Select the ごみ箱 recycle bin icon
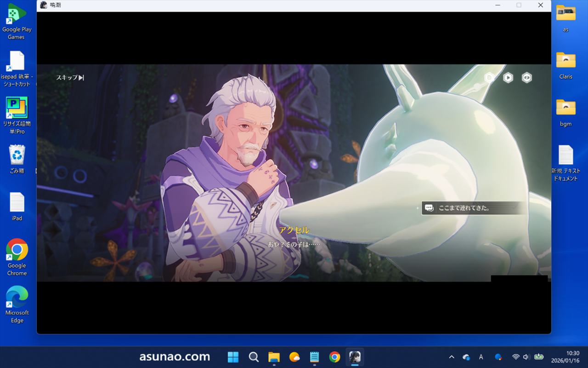The width and height of the screenshot is (588, 368). coord(17,159)
